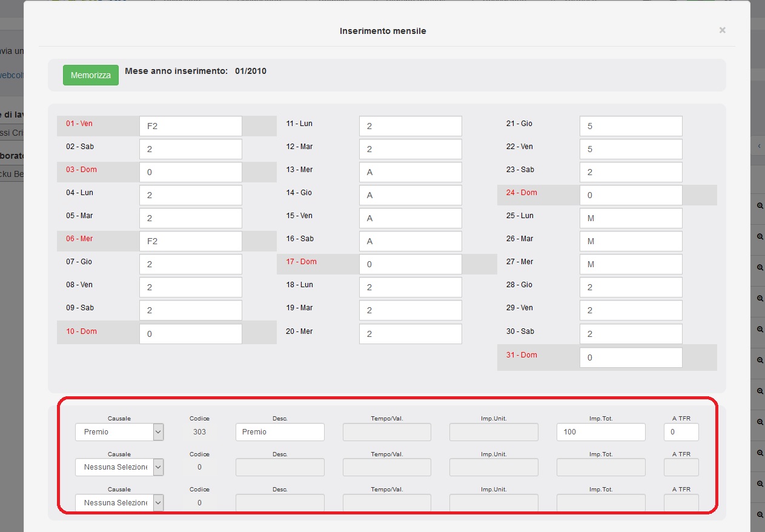Viewport: 765px width, 532px height.
Task: Focus the input for 21 - Gio
Action: pos(631,127)
